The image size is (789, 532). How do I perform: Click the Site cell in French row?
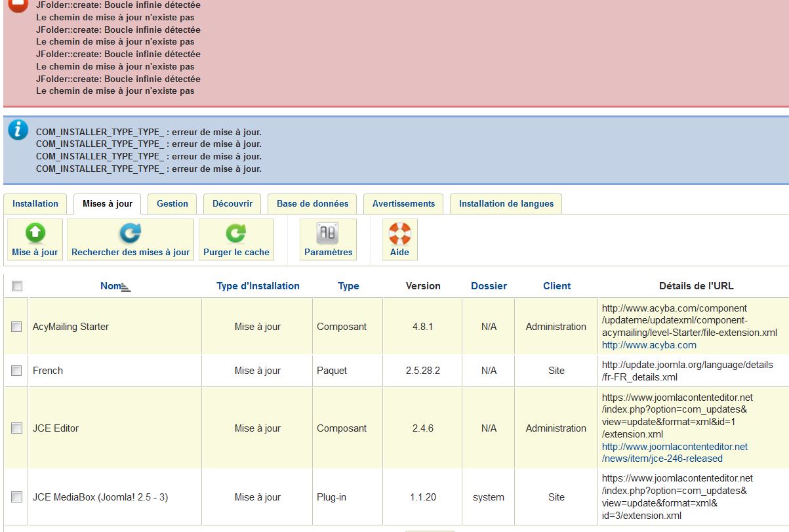point(556,371)
